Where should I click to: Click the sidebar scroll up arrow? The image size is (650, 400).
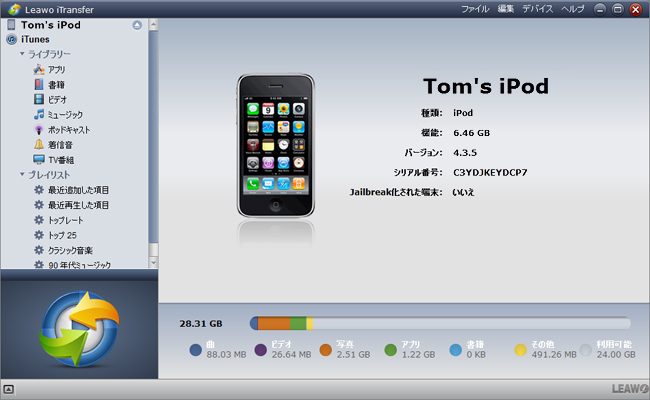click(x=153, y=25)
